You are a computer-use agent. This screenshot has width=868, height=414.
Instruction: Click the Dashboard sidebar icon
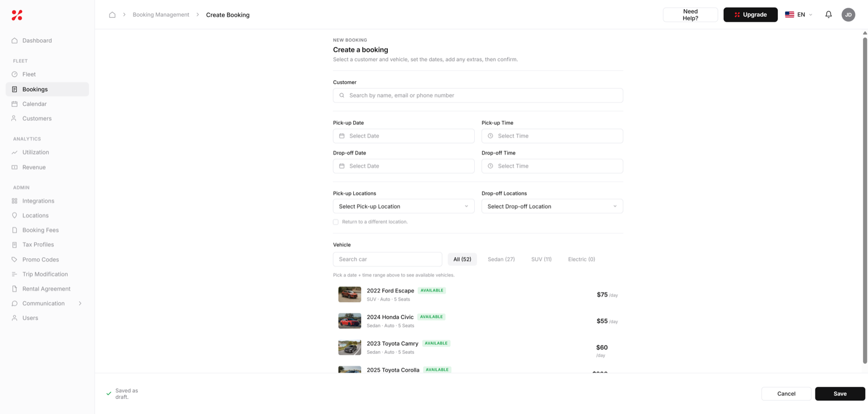15,41
